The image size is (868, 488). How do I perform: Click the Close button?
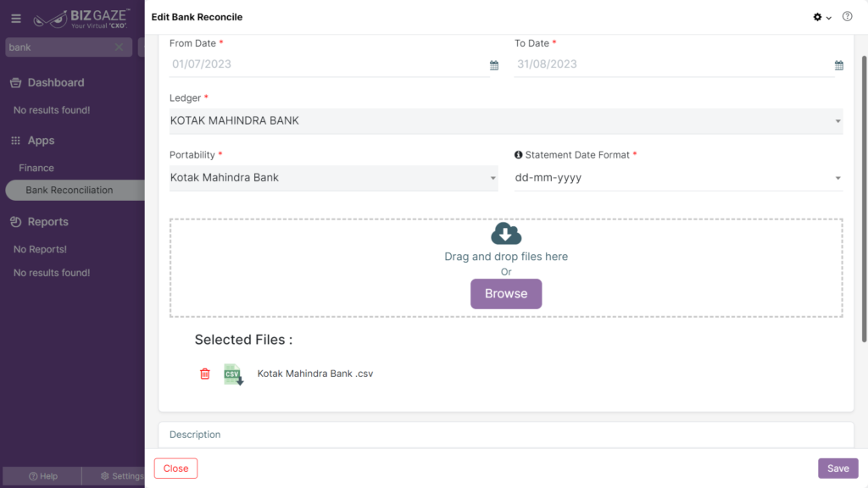tap(175, 469)
